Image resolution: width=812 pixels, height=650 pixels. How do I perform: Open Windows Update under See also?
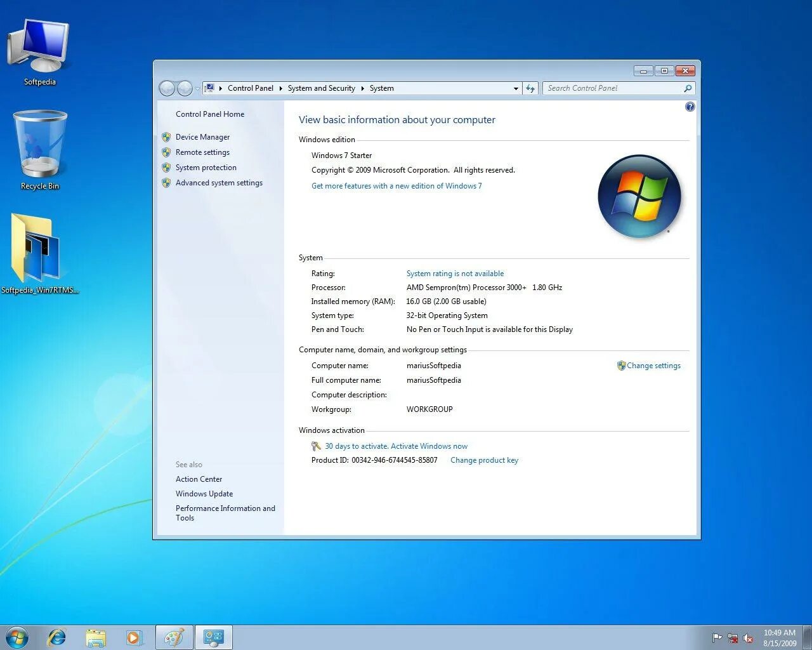(204, 494)
